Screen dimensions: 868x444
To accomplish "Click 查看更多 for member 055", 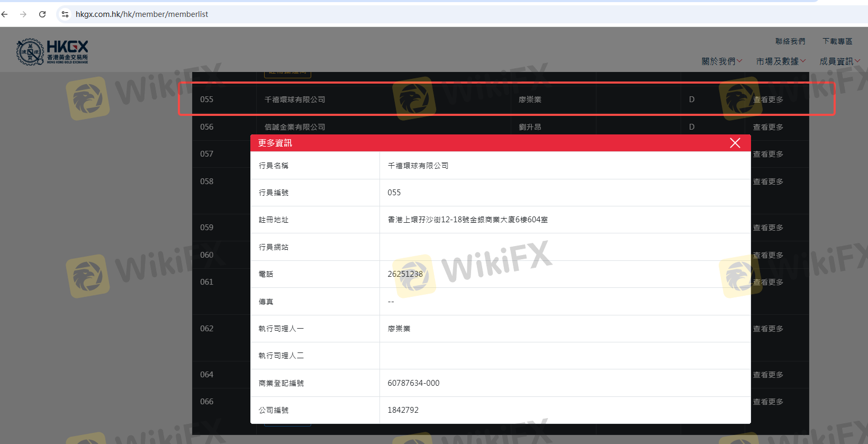I will (x=768, y=99).
